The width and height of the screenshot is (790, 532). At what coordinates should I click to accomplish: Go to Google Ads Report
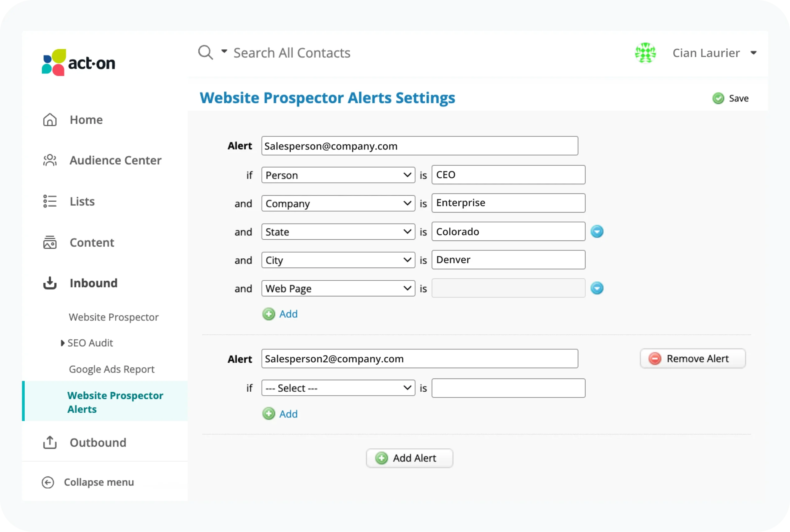111,369
